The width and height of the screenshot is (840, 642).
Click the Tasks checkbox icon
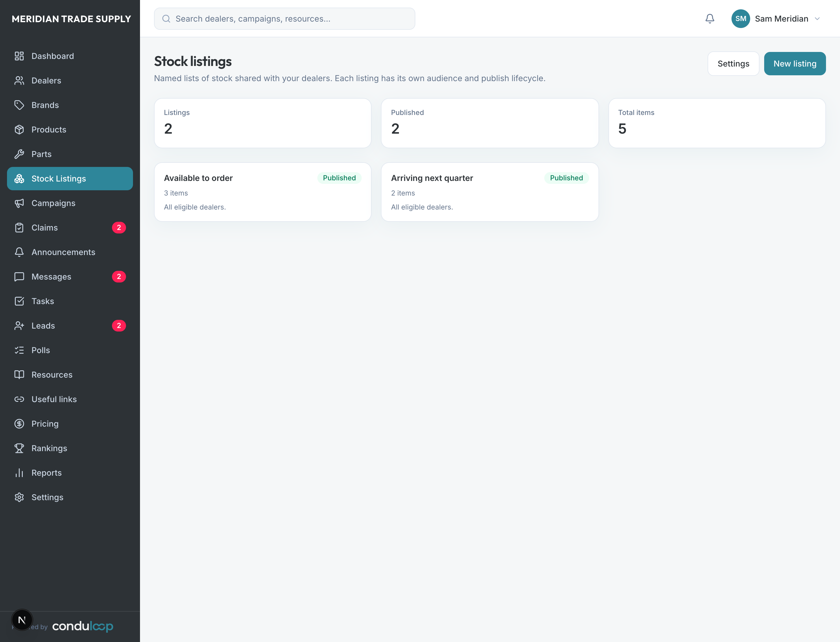point(19,301)
